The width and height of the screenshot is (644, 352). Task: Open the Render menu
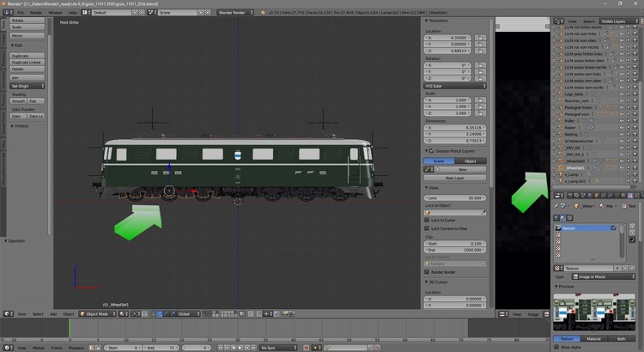point(36,13)
